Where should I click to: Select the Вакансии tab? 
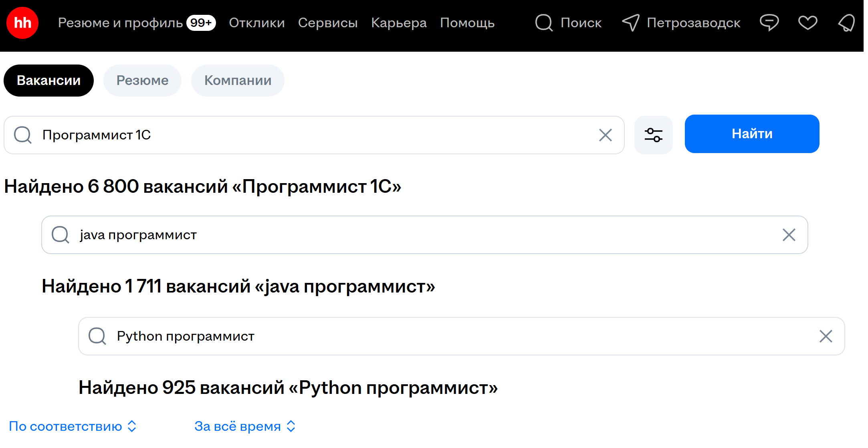click(48, 81)
